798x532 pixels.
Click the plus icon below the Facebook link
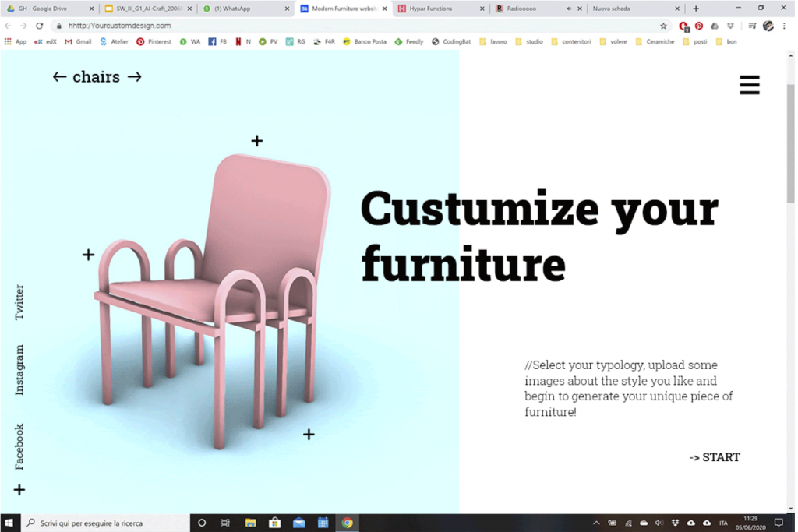coord(19,490)
